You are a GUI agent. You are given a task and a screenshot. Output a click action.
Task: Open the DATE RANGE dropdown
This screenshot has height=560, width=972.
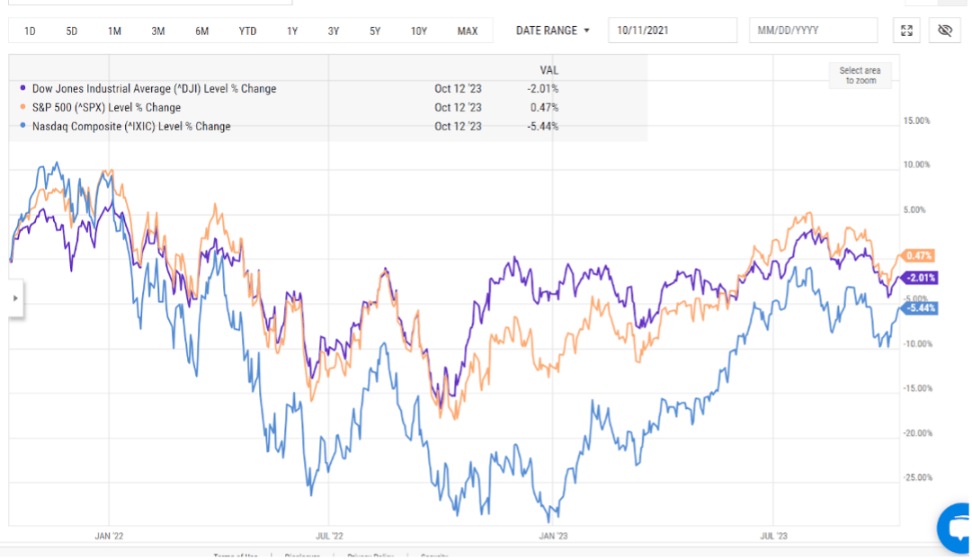(x=552, y=31)
